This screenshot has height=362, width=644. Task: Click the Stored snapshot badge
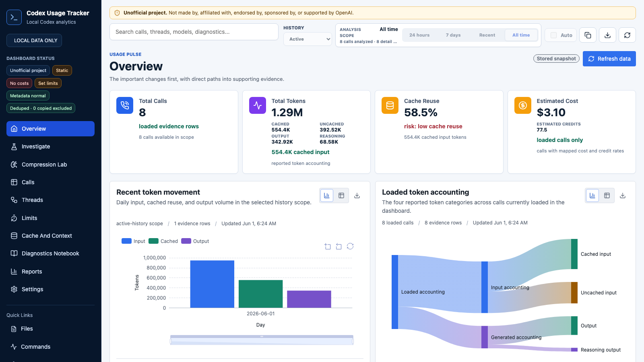point(557,59)
